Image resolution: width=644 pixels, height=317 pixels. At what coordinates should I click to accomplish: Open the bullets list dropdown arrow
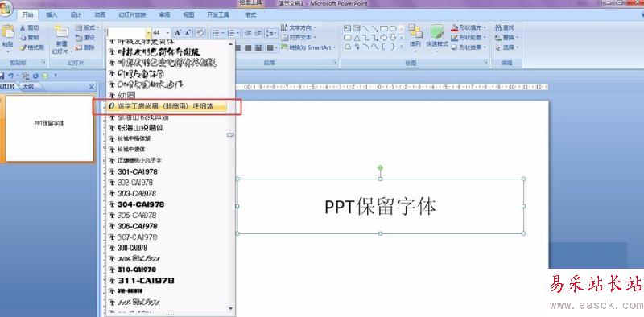(x=222, y=32)
